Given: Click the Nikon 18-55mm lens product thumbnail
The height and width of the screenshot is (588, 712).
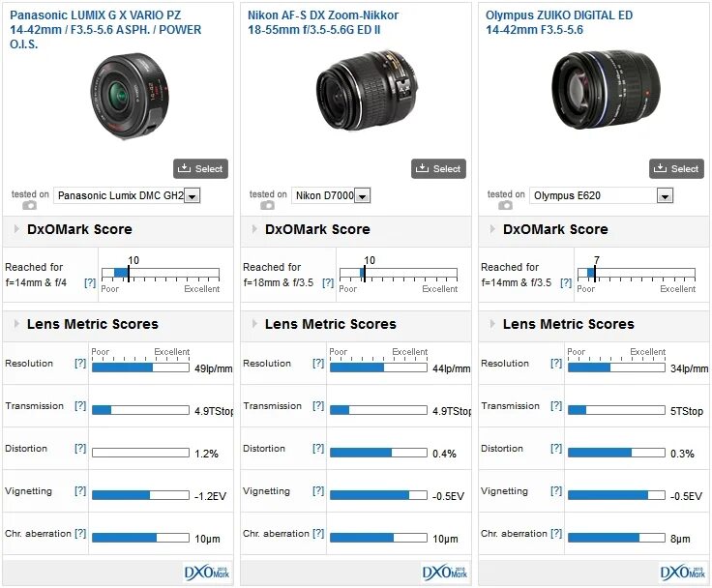Looking at the screenshot, I should [367, 90].
